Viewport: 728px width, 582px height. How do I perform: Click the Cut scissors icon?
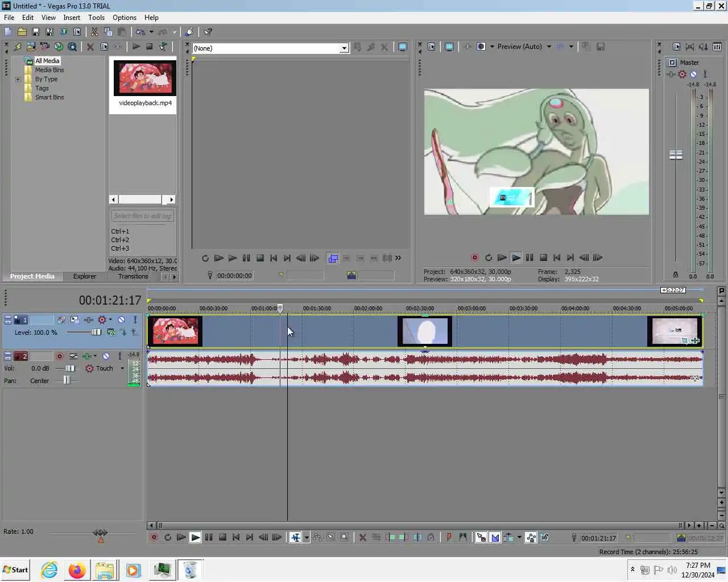click(94, 32)
